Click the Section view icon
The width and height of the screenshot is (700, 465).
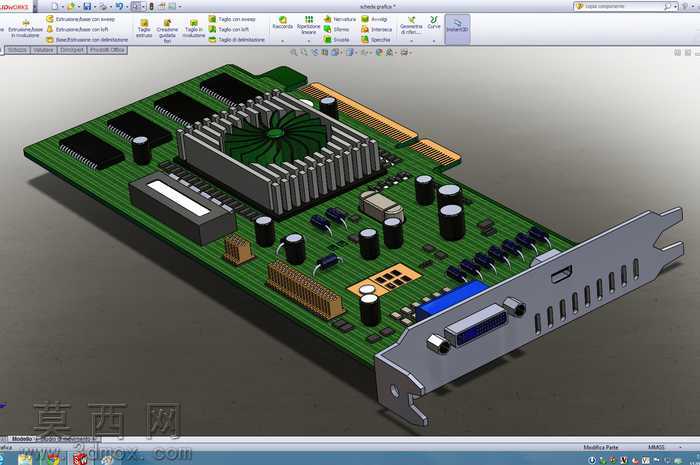[325, 53]
